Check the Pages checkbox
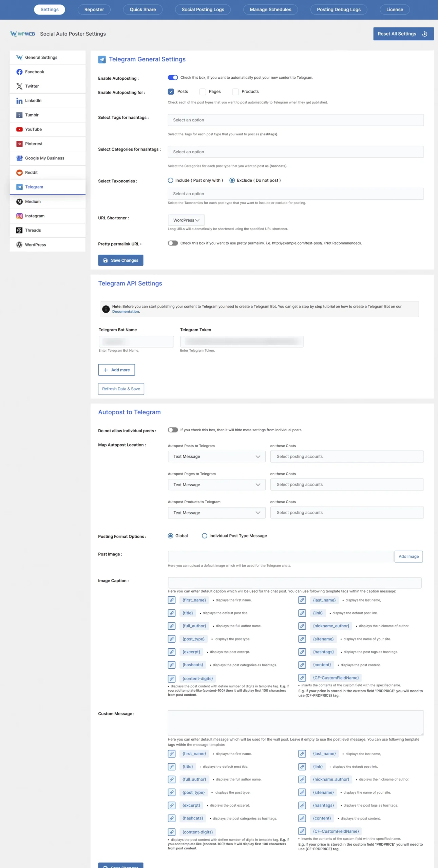This screenshot has height=868, width=438. [x=203, y=92]
